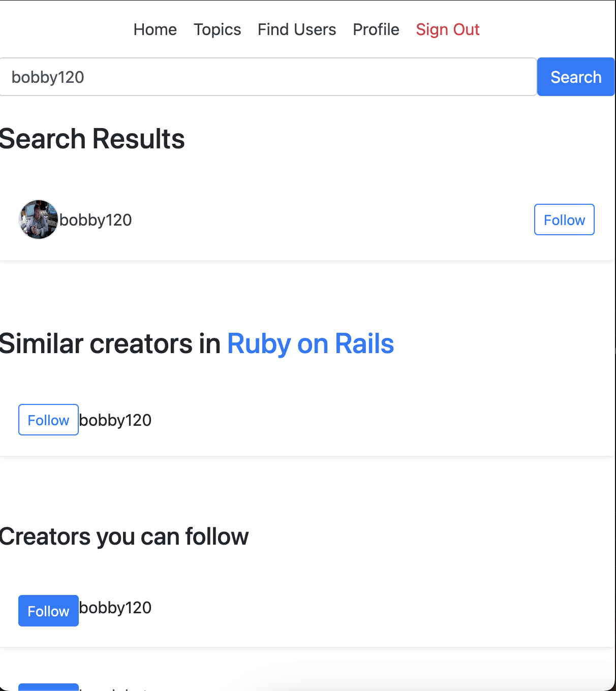The height and width of the screenshot is (691, 616).
Task: Click bobby120's profile picture in search results
Action: click(x=38, y=219)
